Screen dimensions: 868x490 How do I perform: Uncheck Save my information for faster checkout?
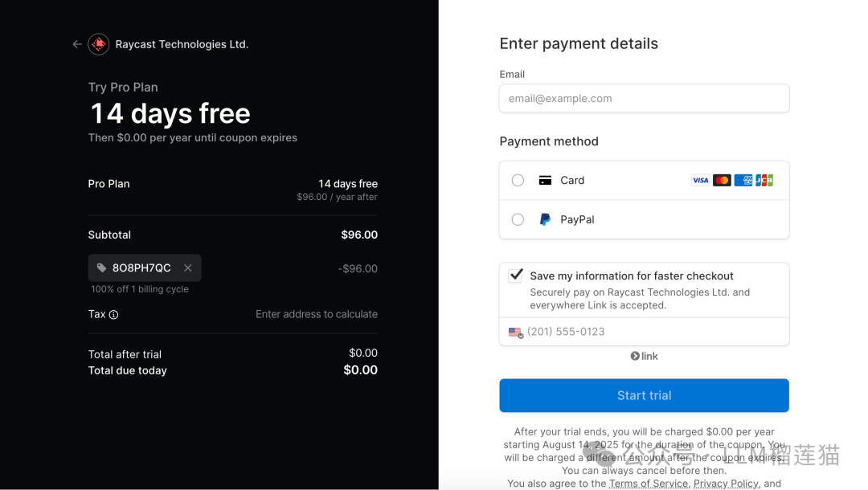pos(516,276)
